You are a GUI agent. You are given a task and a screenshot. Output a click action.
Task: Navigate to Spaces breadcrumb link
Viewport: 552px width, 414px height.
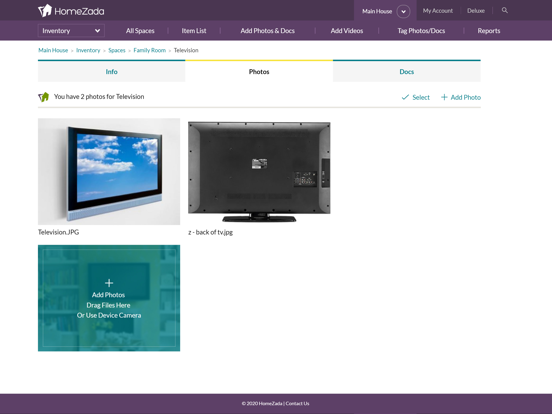117,50
